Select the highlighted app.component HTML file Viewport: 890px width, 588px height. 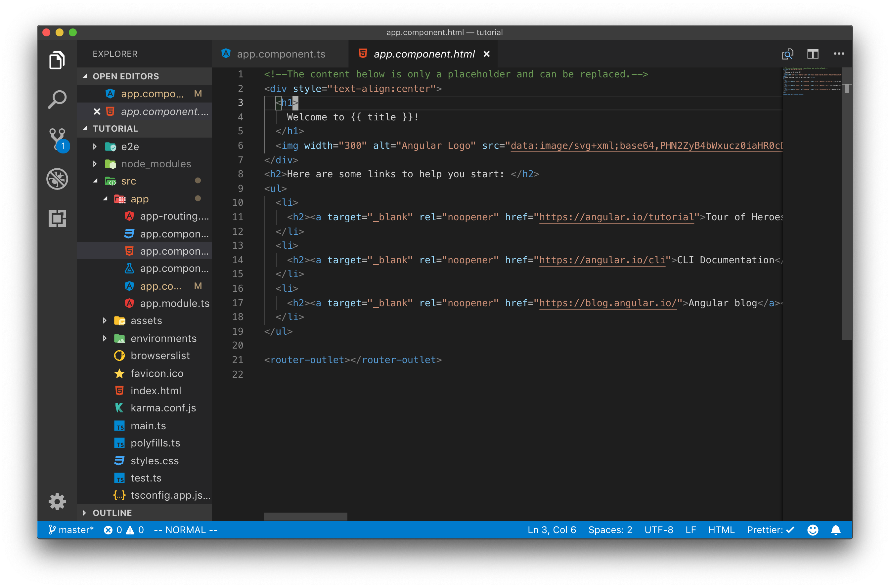(x=144, y=251)
